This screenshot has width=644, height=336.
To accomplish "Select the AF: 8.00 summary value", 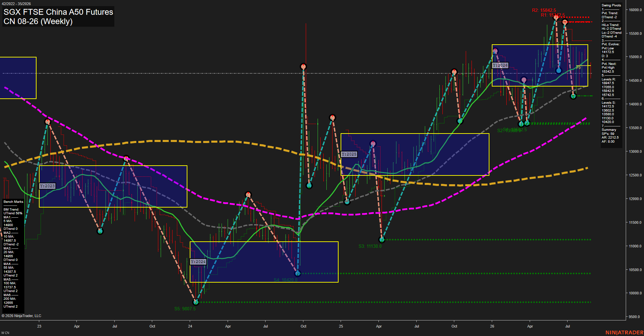I will pos(608,142).
